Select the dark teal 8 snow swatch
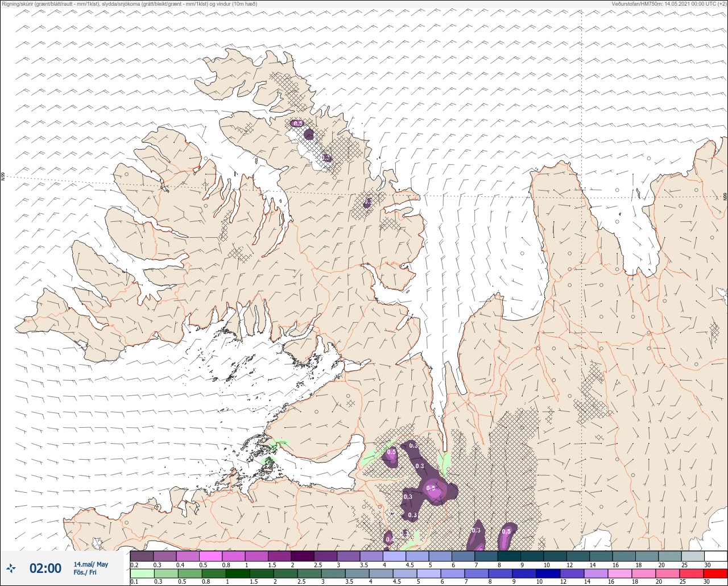The height and width of the screenshot is (586, 728). pos(509,555)
